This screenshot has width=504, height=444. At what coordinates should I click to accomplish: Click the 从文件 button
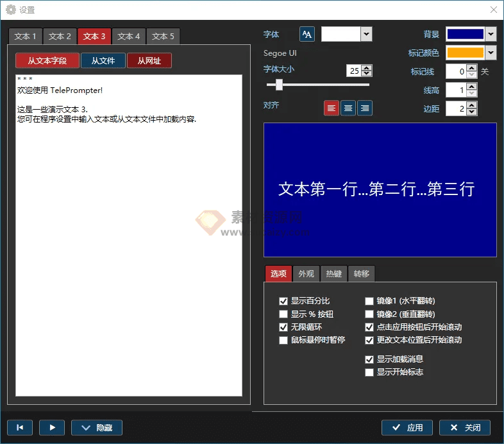pyautogui.click(x=103, y=61)
